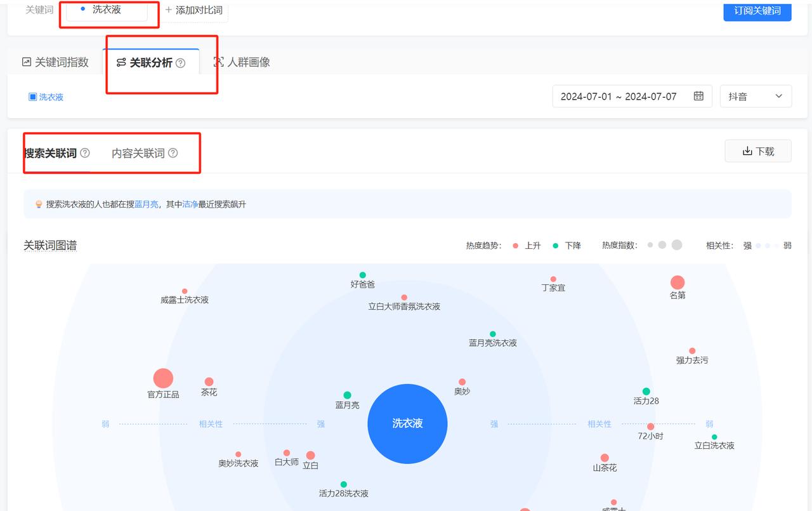812x511 pixels.
Task: Click the question-mark icon beside 搜索关联词
Action: (x=86, y=152)
